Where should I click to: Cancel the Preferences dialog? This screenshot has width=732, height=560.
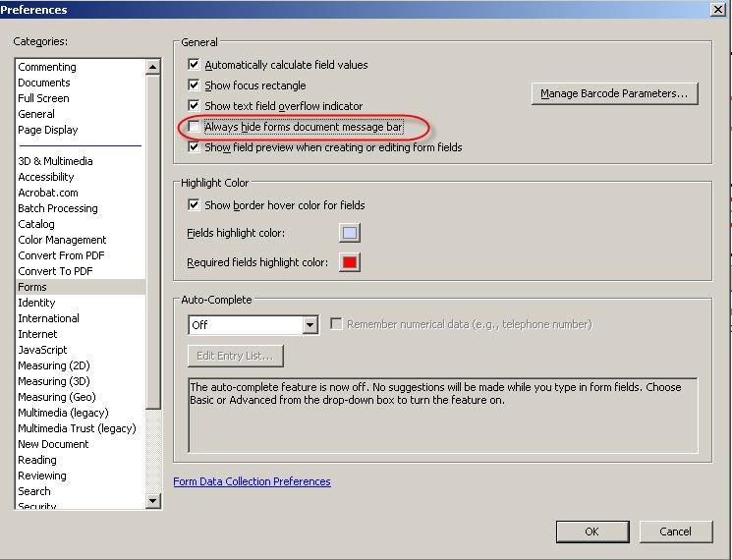[675, 532]
